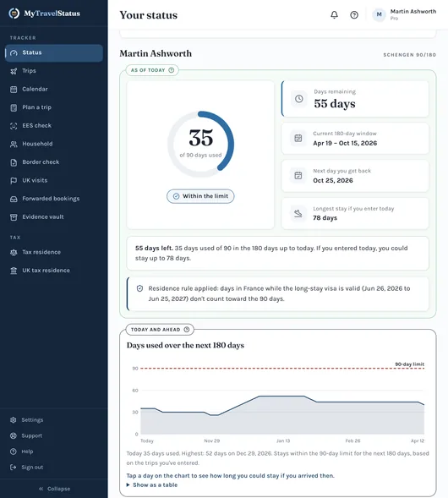The height and width of the screenshot is (498, 448).
Task: Open UK visits page
Action: [x=35, y=180]
